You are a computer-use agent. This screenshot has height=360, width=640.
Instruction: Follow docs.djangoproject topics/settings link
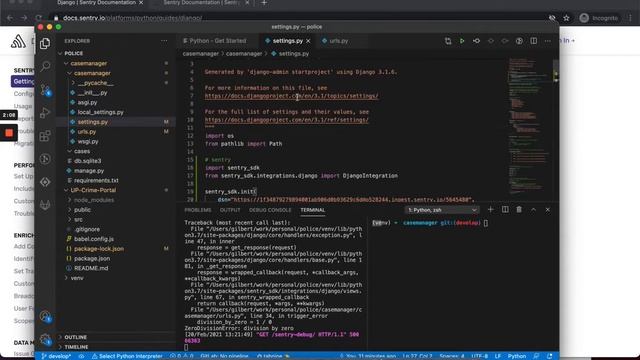(x=291, y=96)
